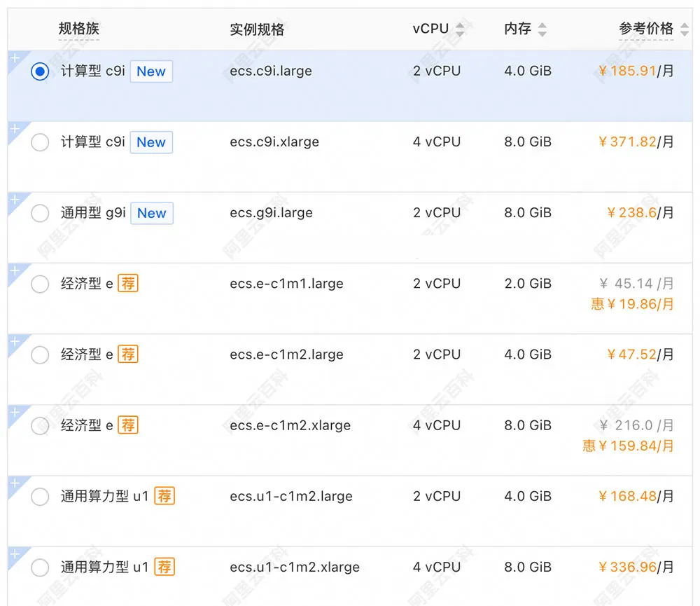This screenshot has width=700, height=606.
Task: Click the 实例规格 column header
Action: (x=257, y=29)
